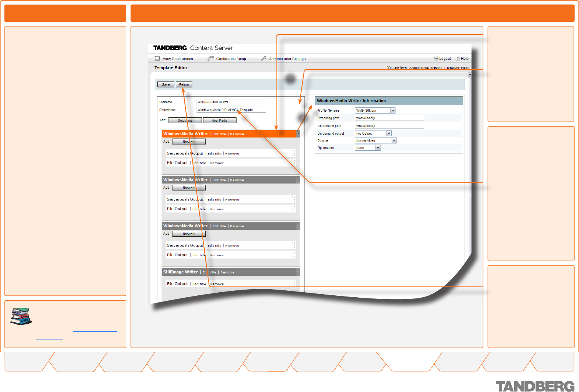Image resolution: width=579 pixels, height=392 pixels.
Task: Click the Logout key icon
Action: point(436,58)
